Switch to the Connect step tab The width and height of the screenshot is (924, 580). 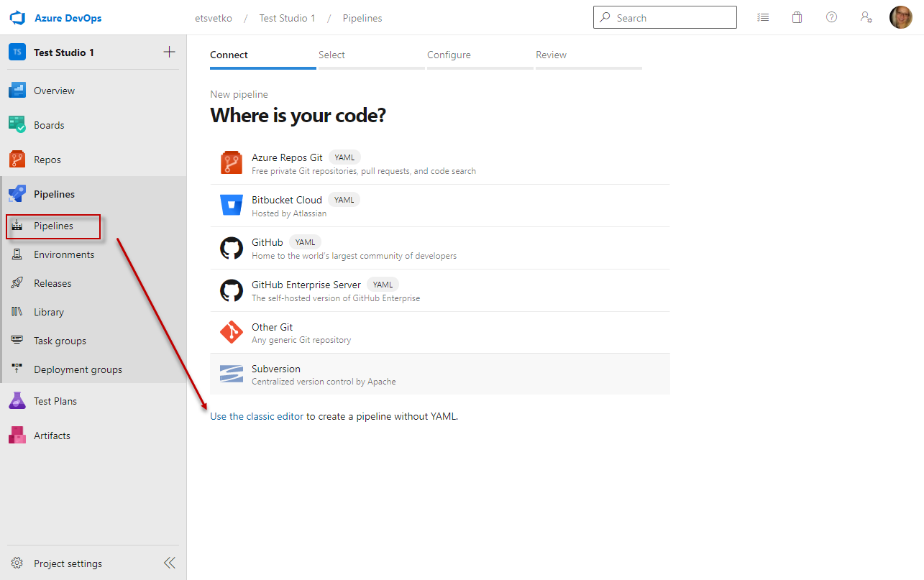tap(263, 57)
